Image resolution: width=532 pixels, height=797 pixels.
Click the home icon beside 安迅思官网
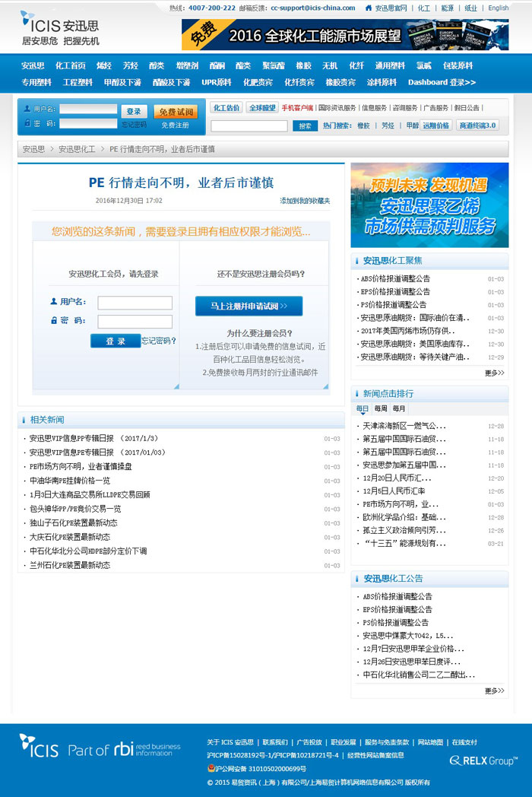click(369, 8)
